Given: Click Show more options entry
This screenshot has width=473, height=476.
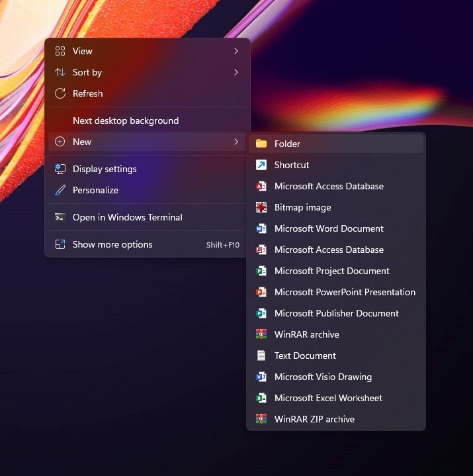Looking at the screenshot, I should coord(112,244).
